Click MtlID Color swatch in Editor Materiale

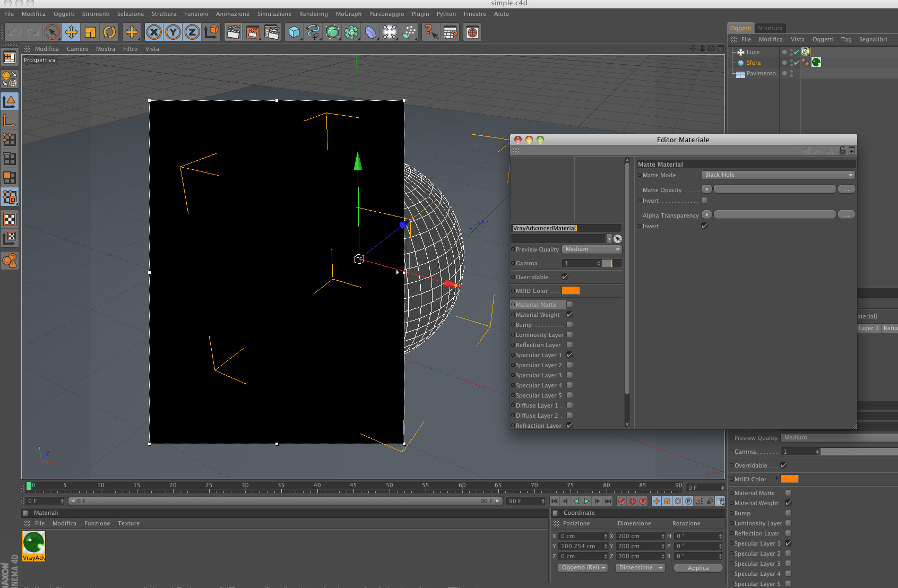[571, 291]
